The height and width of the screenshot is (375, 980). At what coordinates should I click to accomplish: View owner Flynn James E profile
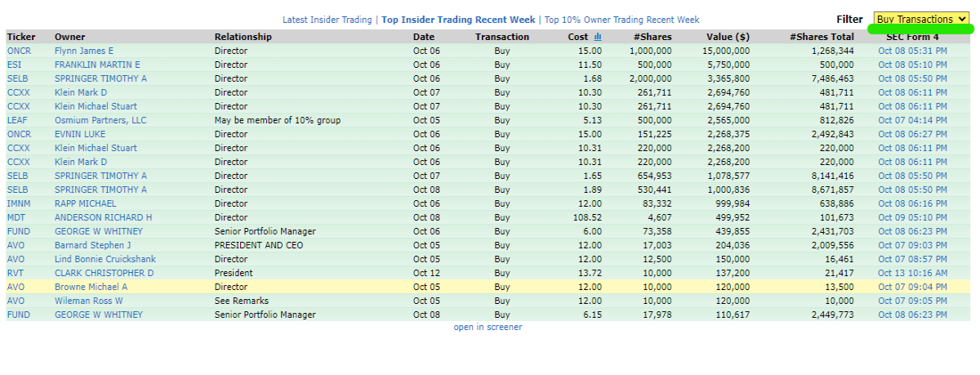pyautogui.click(x=84, y=51)
